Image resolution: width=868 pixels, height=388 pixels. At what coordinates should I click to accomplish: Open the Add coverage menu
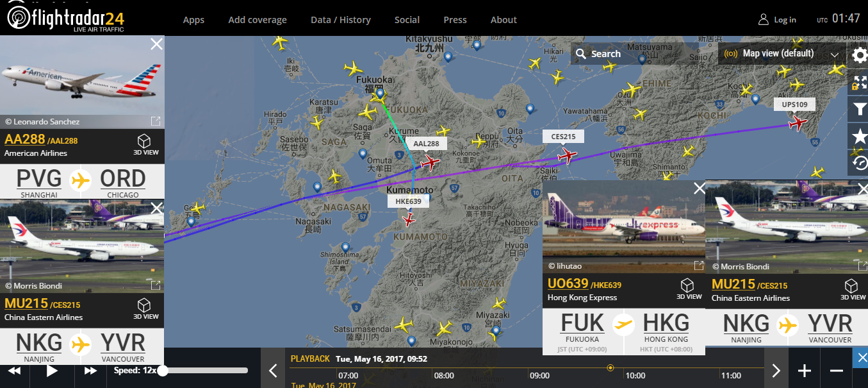tap(258, 20)
